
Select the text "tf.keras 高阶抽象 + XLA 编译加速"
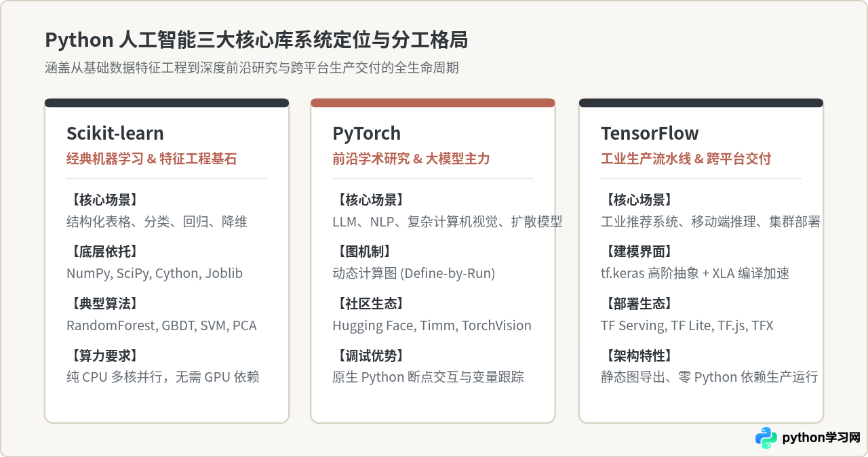(695, 273)
